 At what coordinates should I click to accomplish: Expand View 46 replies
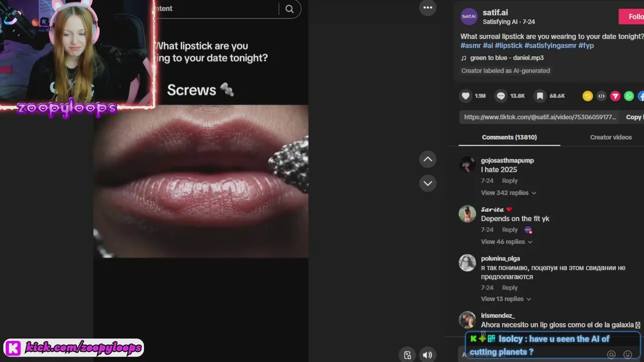point(506,241)
